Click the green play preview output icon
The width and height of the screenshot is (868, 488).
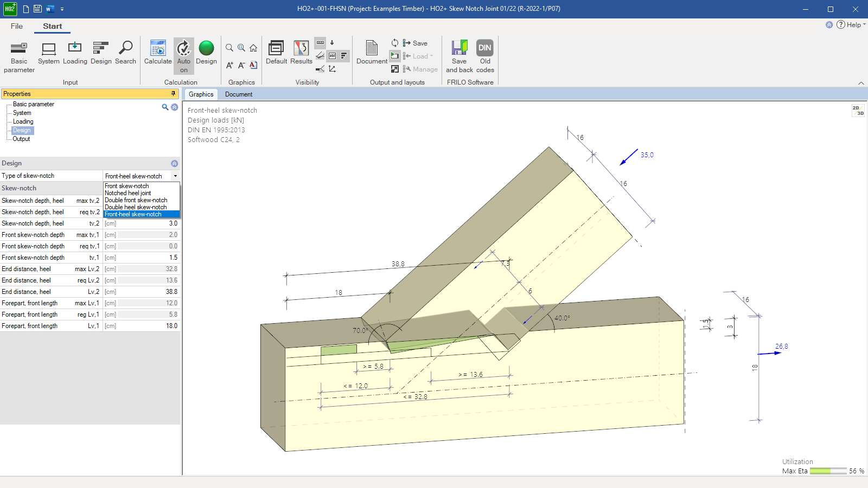tap(395, 56)
